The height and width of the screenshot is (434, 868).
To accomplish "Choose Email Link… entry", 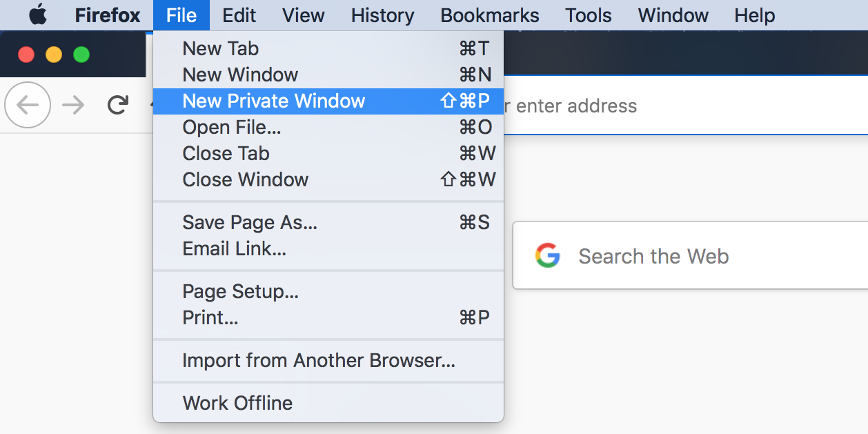I will 328,248.
